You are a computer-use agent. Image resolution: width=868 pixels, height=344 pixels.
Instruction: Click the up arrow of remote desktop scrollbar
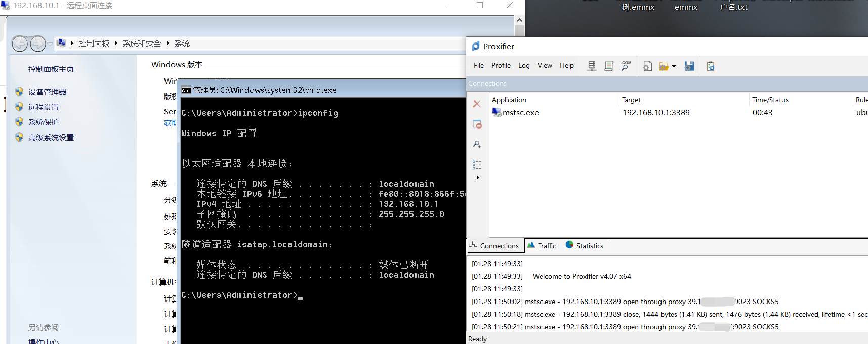point(519,20)
